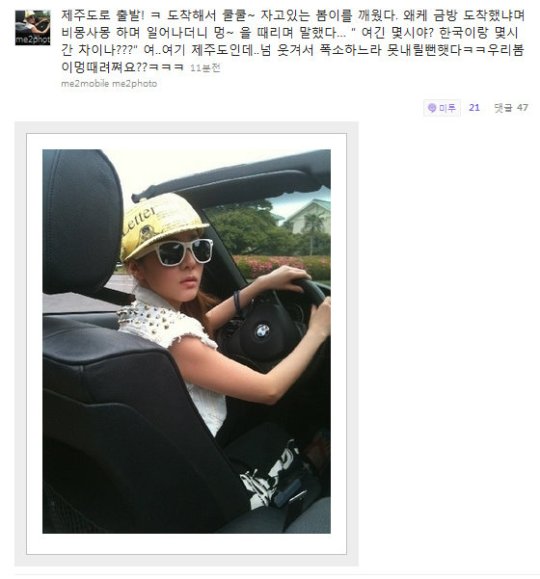The height and width of the screenshot is (579, 540).
Task: Click the yellow Letter cap in photo
Action: [x=161, y=223]
